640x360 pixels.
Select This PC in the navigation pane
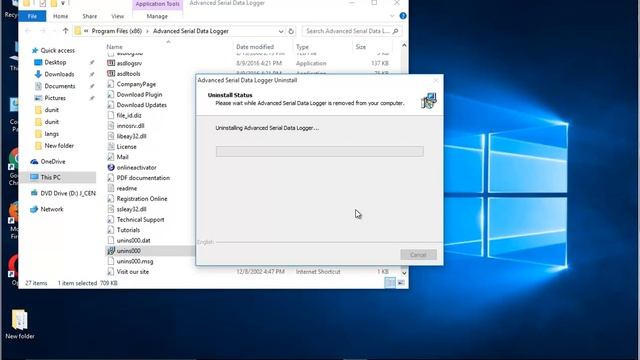pyautogui.click(x=51, y=177)
